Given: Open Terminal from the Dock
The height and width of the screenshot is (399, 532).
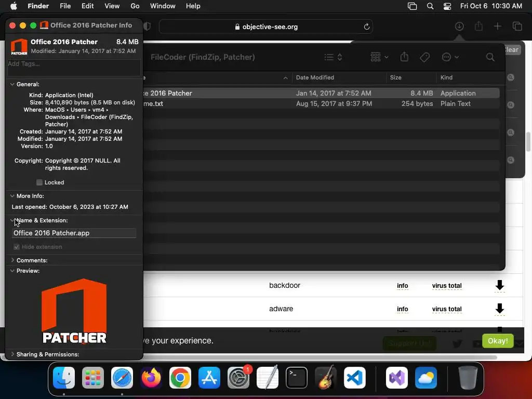Looking at the screenshot, I should 297,378.
